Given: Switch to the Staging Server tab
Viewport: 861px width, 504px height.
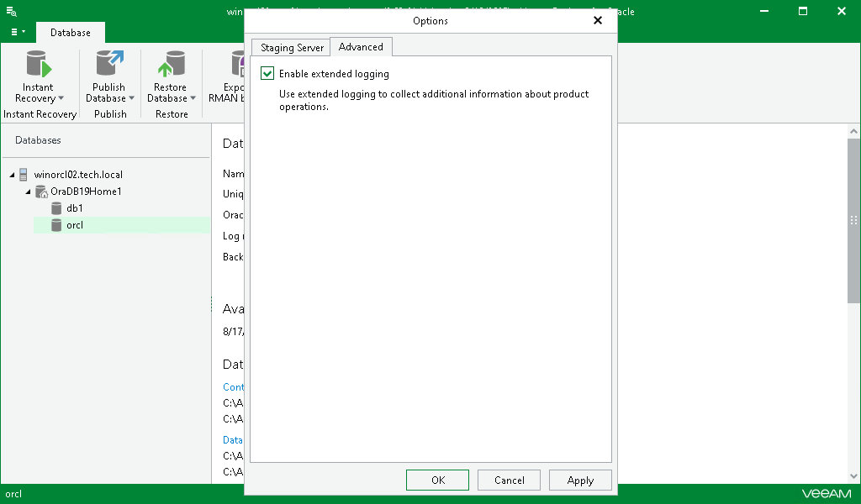Looking at the screenshot, I should 290,48.
